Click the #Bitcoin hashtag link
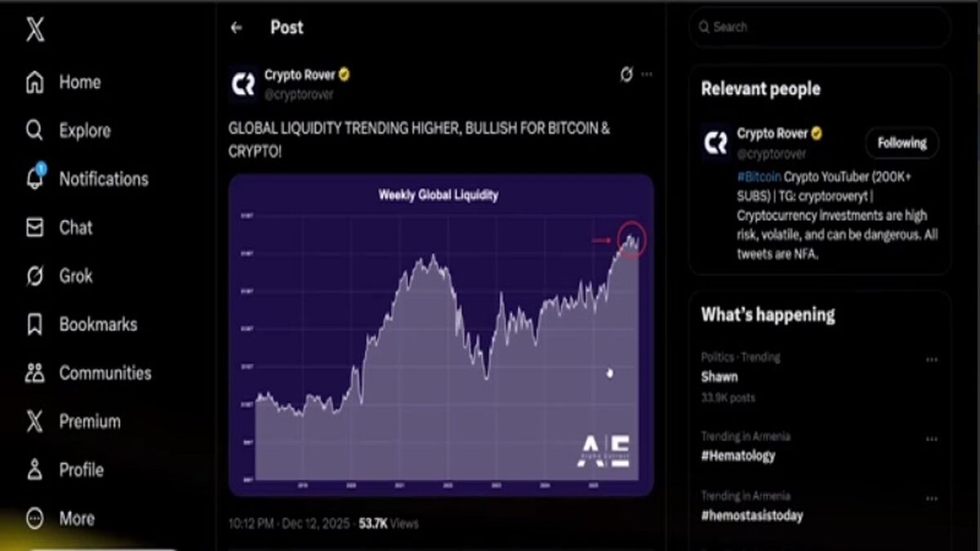This screenshot has height=551, width=980. coord(759,176)
